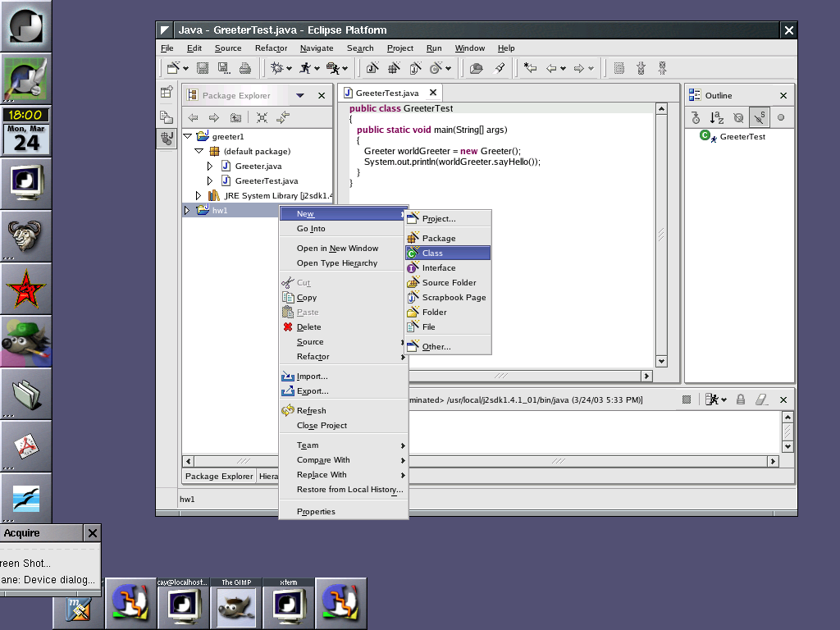Collapse the greeter1 project tree node
Viewport: 840px width, 630px height.
(x=188, y=136)
